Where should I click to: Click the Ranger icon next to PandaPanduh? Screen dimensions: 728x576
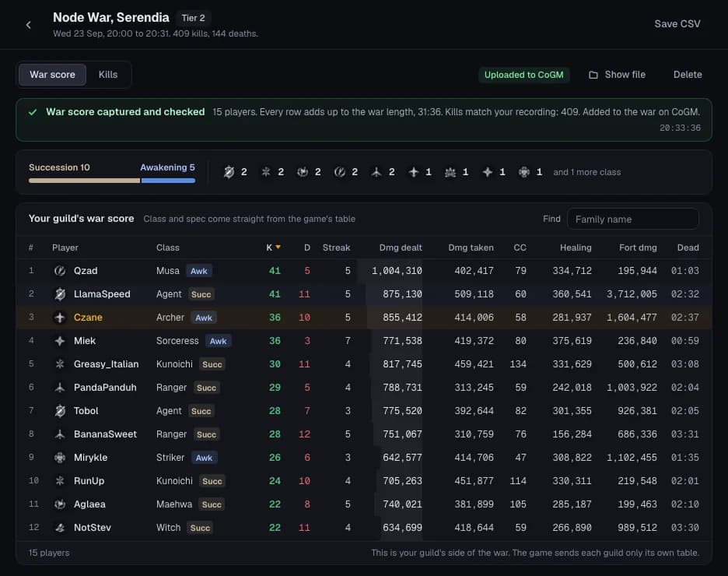pos(60,388)
